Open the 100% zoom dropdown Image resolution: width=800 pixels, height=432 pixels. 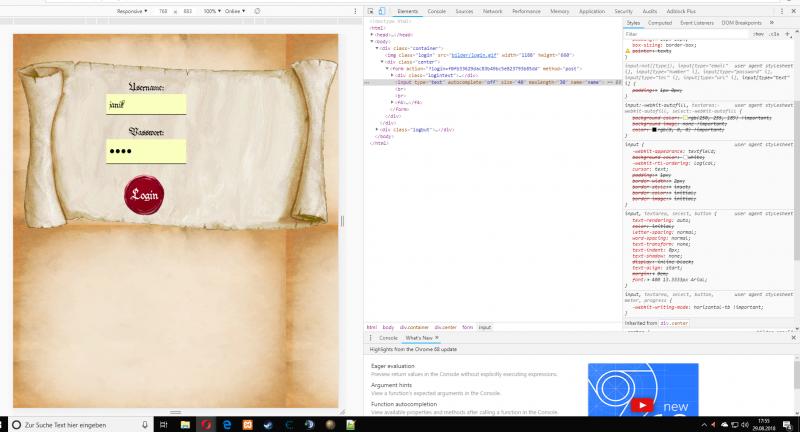click(x=211, y=10)
